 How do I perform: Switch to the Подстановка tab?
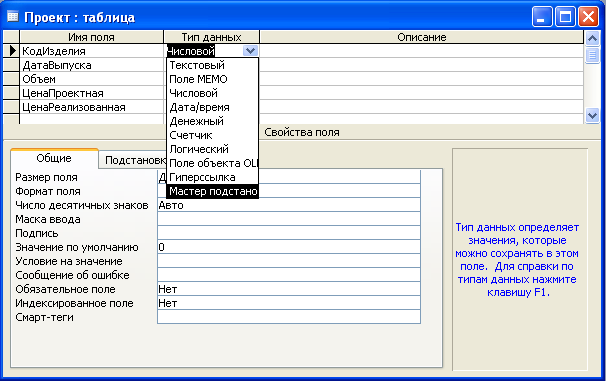[133, 160]
